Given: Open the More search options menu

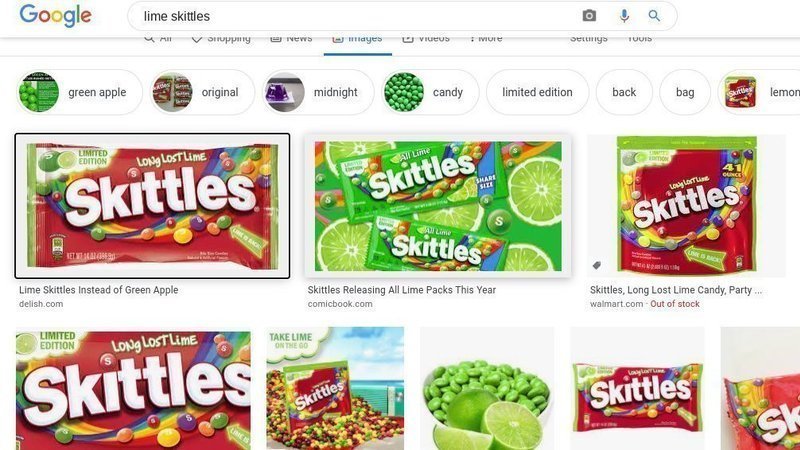Looking at the screenshot, I should coord(486,39).
